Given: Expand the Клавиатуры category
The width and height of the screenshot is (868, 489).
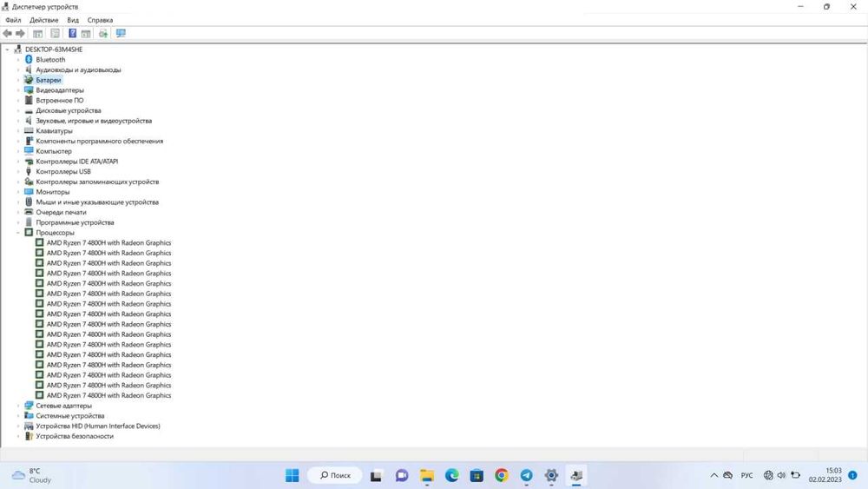Looking at the screenshot, I should coord(17,131).
